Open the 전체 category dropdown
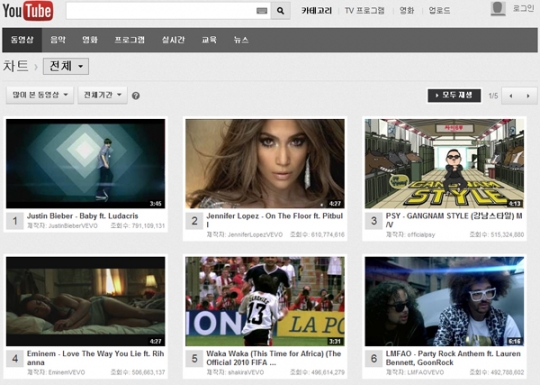540x385 pixels. (x=66, y=66)
